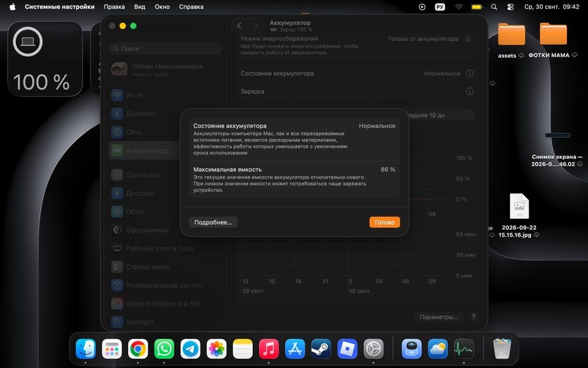Viewport: 588px width, 368px height.
Task: Open Леван Нишнианидзе Apple account
Action: (x=165, y=69)
